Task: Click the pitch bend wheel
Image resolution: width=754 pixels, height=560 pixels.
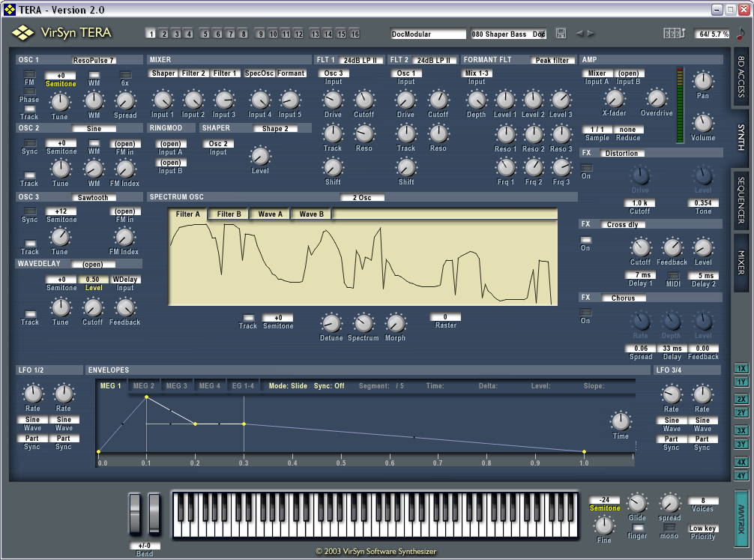Action: [x=135, y=514]
